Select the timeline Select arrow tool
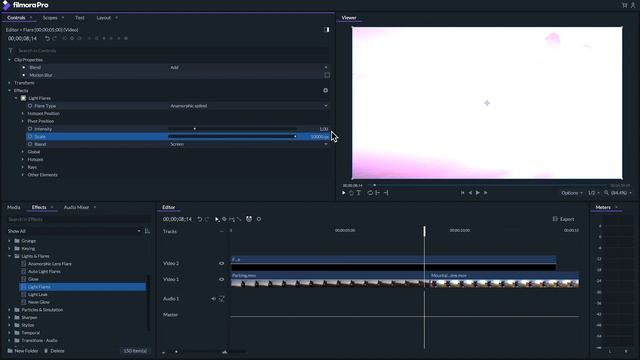 click(x=217, y=219)
